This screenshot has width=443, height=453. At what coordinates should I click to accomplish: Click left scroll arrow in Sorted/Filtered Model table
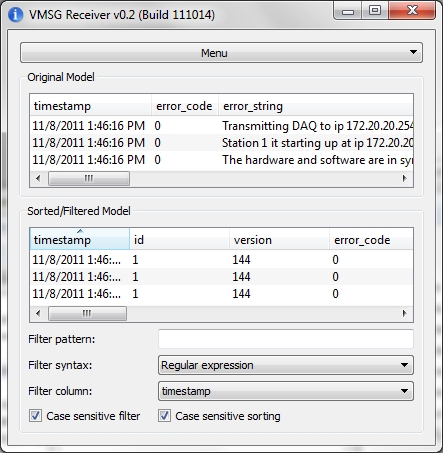pyautogui.click(x=38, y=313)
